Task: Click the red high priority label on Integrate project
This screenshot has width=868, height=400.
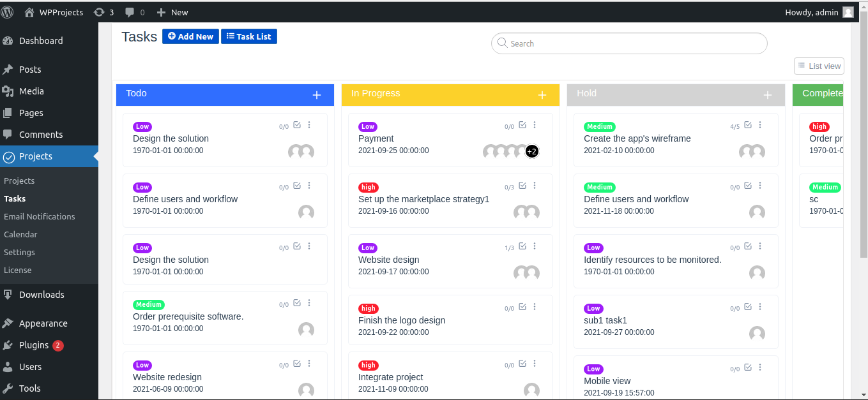Action: tap(368, 366)
